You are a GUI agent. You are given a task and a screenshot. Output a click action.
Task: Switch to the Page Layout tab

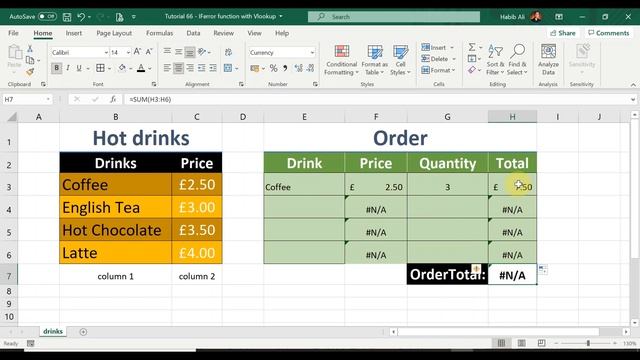point(114,33)
